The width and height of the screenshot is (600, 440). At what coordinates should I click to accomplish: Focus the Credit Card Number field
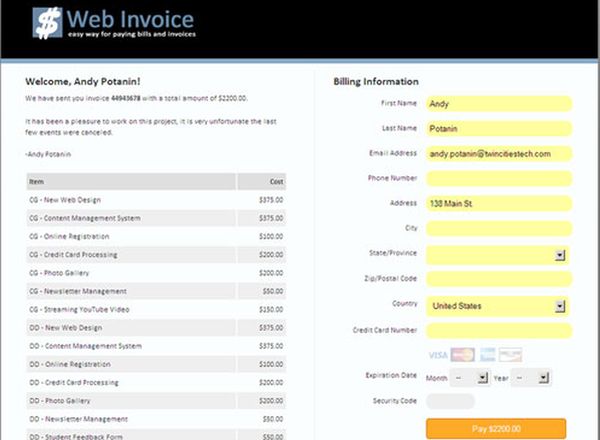click(498, 331)
